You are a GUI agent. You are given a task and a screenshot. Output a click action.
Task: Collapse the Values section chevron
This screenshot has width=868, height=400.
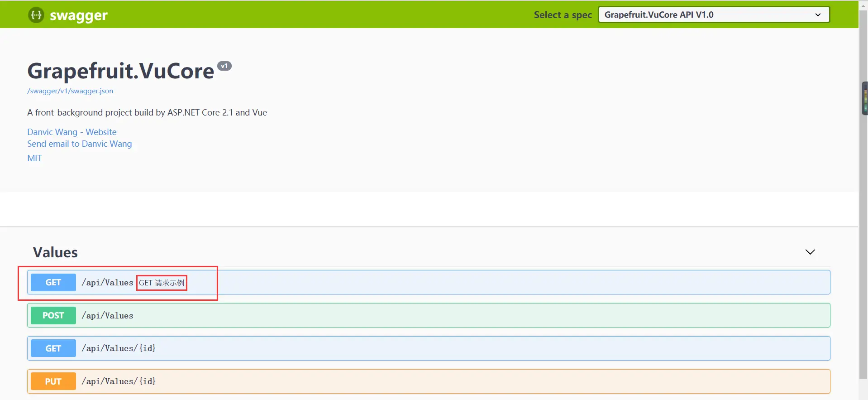pos(810,252)
